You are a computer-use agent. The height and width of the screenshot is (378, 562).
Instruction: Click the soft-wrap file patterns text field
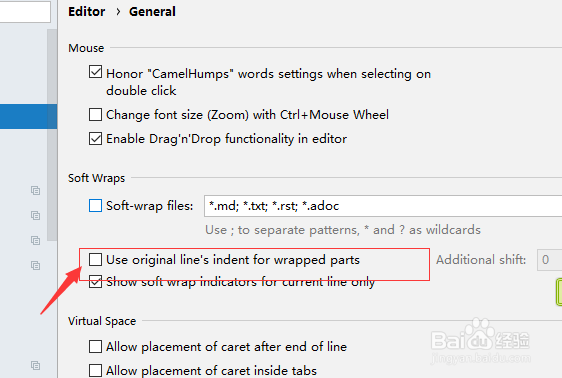(383, 206)
